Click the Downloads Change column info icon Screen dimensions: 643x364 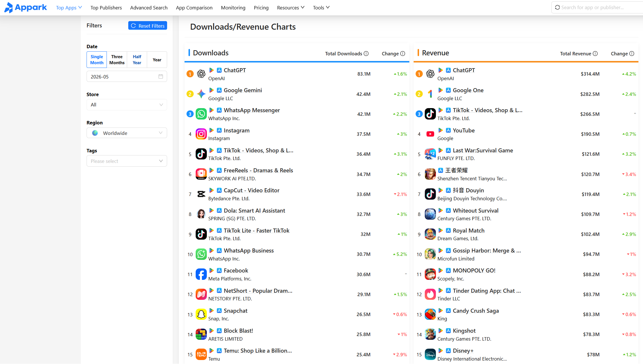pyautogui.click(x=403, y=54)
